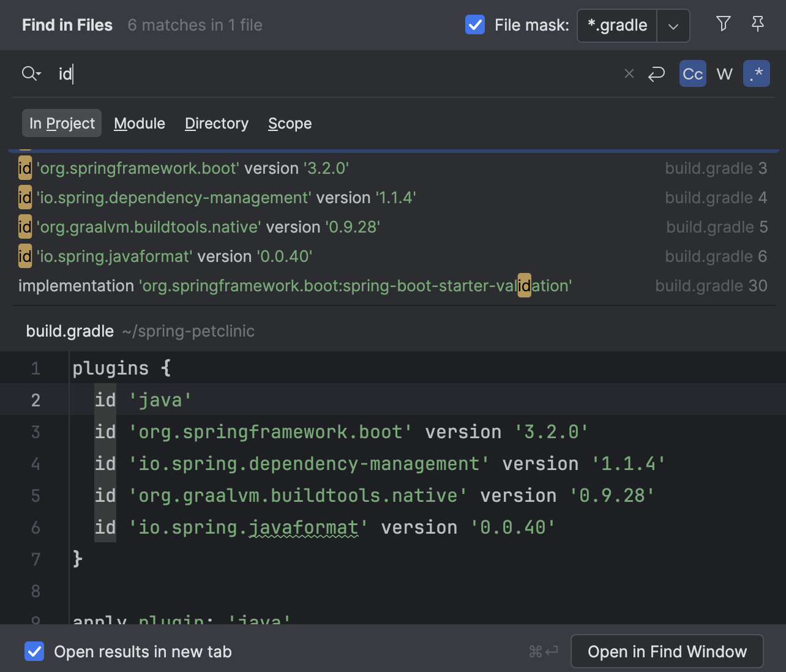Image resolution: width=786 pixels, height=672 pixels.
Task: Switch to the Scope tab
Action: coord(290,124)
